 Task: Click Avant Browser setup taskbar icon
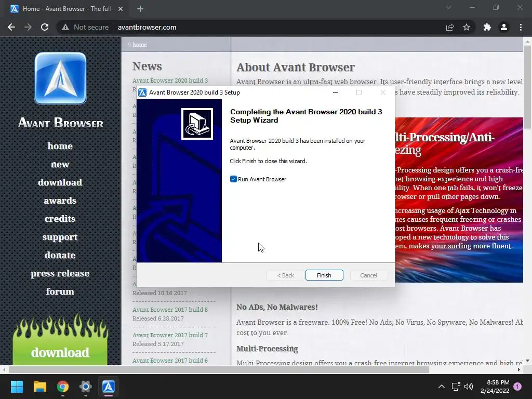click(109, 387)
